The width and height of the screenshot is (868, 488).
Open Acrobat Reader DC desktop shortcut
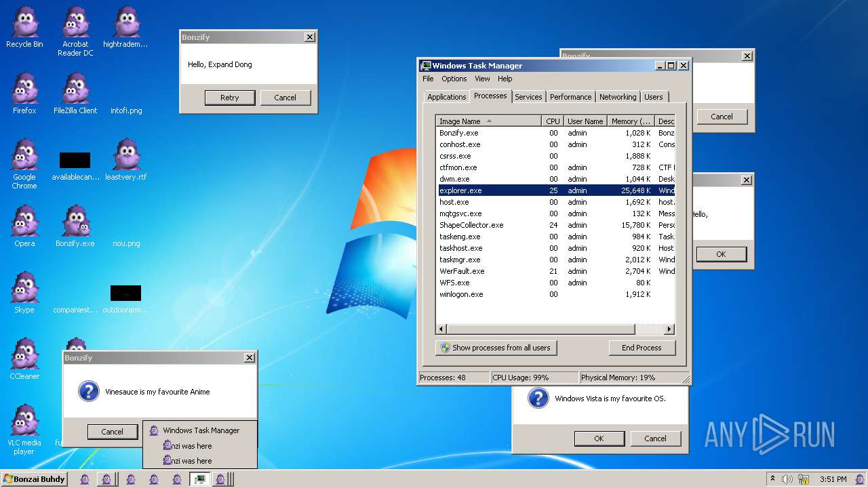click(75, 31)
